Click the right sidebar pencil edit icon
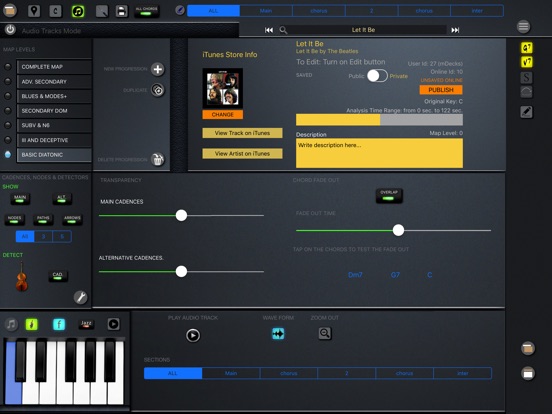 526,112
